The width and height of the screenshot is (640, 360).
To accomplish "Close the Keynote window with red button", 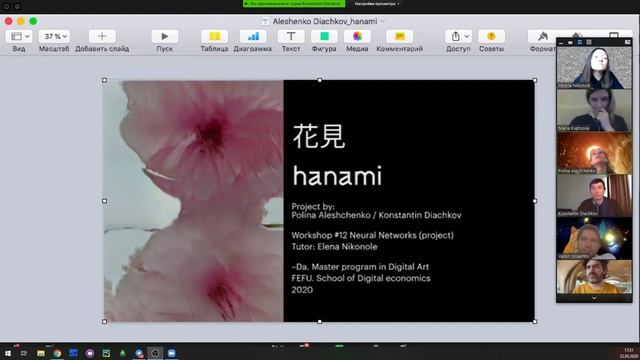I will [x=9, y=21].
